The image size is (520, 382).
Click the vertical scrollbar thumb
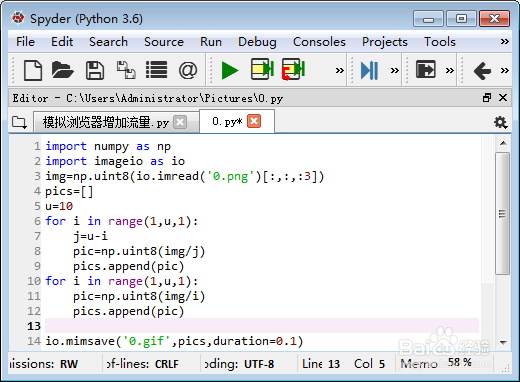[x=502, y=213]
